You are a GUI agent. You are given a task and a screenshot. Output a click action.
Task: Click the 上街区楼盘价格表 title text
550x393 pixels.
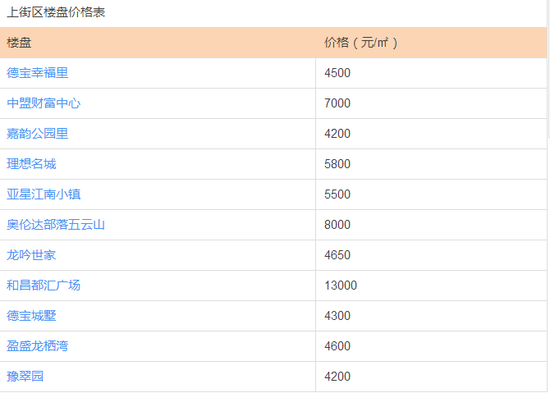(x=56, y=12)
